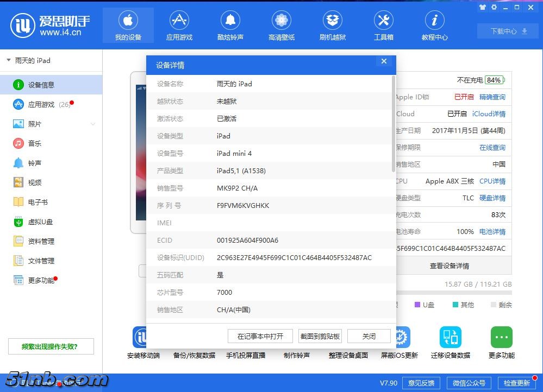Click the 迁移设备数据 icon
Screen dimensions: 543x392
click(450, 338)
